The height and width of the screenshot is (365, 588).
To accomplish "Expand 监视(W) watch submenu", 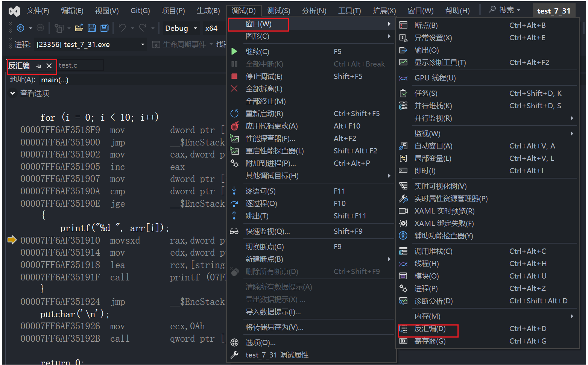I will pos(488,133).
